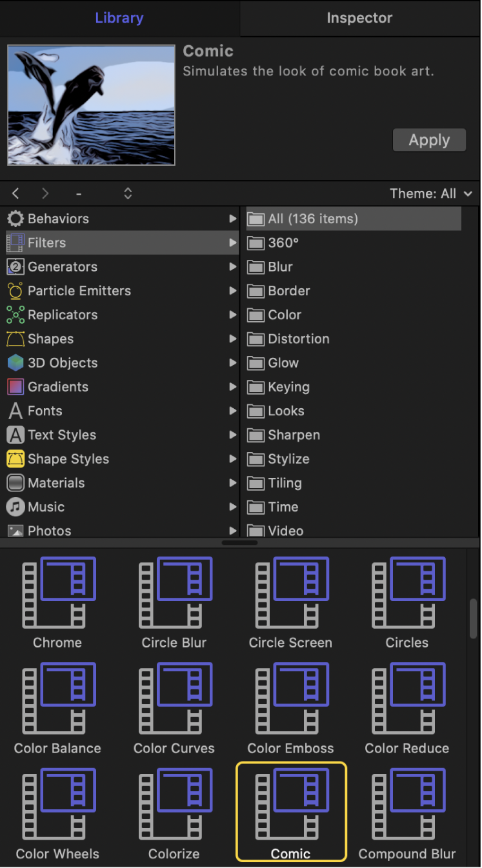Screen dimensions: 482x868
Task: Expand the Generators category arrow
Action: tap(233, 267)
